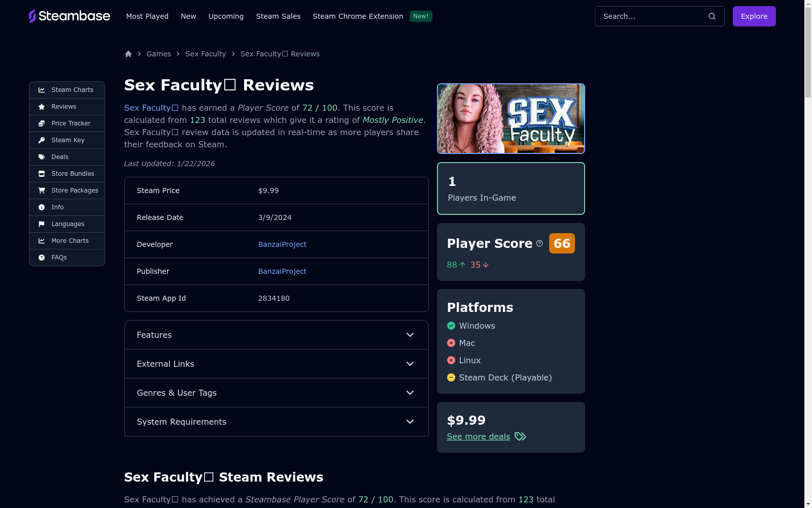Click the BanzaiProject publisher link

tap(282, 271)
